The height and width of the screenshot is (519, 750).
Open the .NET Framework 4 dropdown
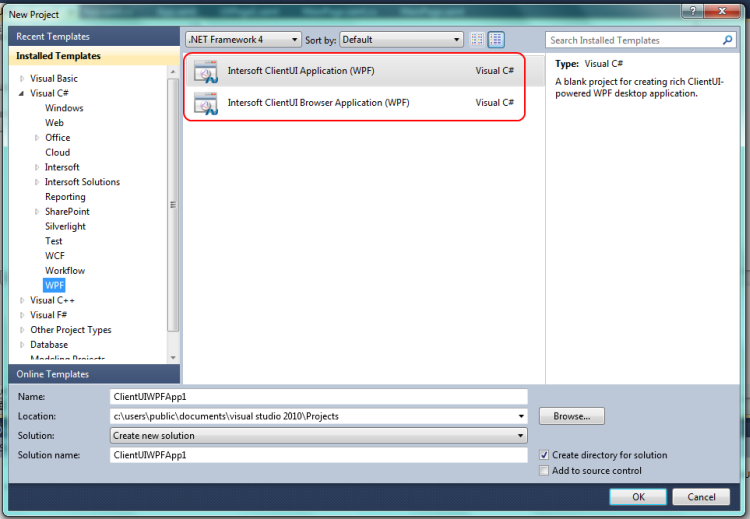click(243, 40)
